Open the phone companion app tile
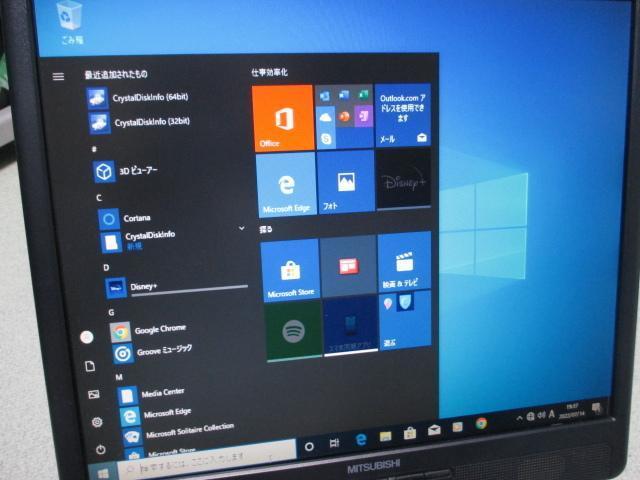640x480 pixels. point(351,327)
